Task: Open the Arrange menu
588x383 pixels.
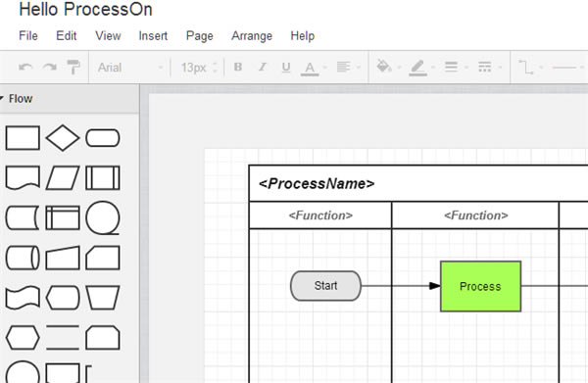Action: [252, 36]
